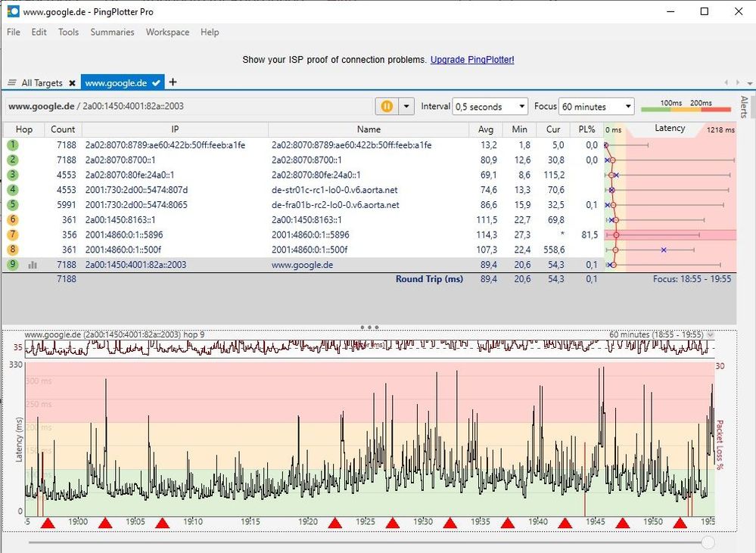This screenshot has height=553, width=756.
Task: Click the Hop column header
Action: tap(24, 129)
